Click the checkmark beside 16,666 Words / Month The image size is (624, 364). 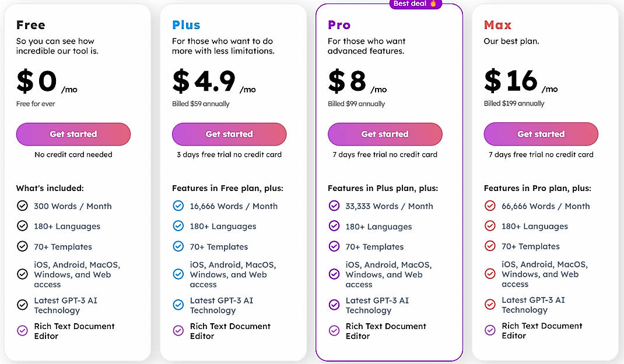click(178, 206)
